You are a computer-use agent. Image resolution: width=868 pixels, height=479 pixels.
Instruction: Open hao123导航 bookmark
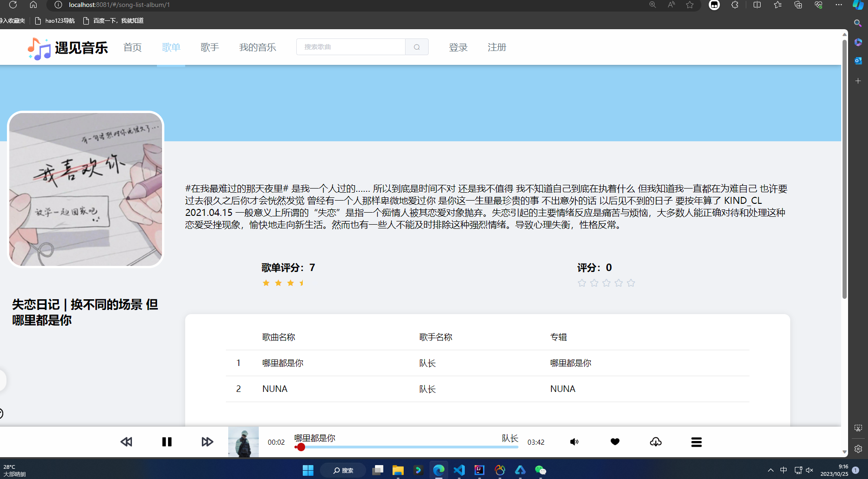(55, 20)
